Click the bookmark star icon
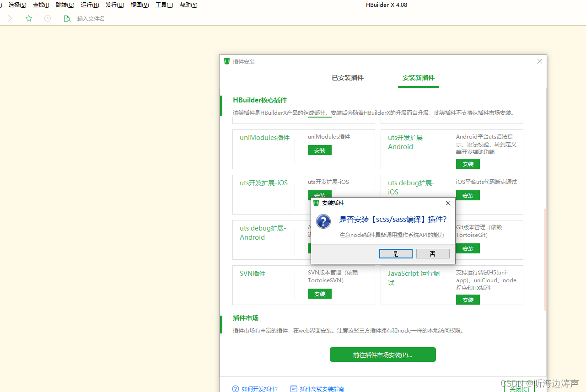 point(29,18)
